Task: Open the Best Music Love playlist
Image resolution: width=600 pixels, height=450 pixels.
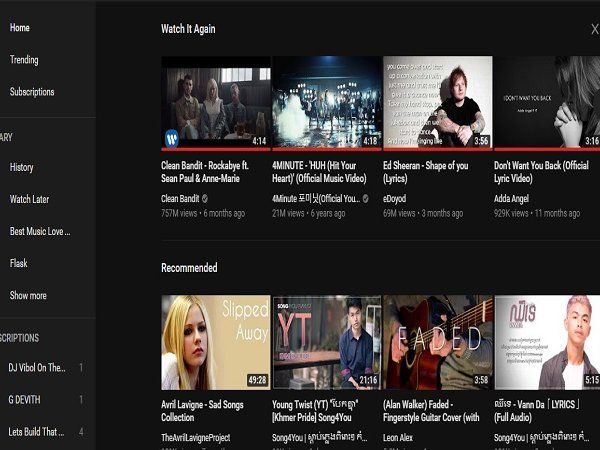Action: point(40,231)
